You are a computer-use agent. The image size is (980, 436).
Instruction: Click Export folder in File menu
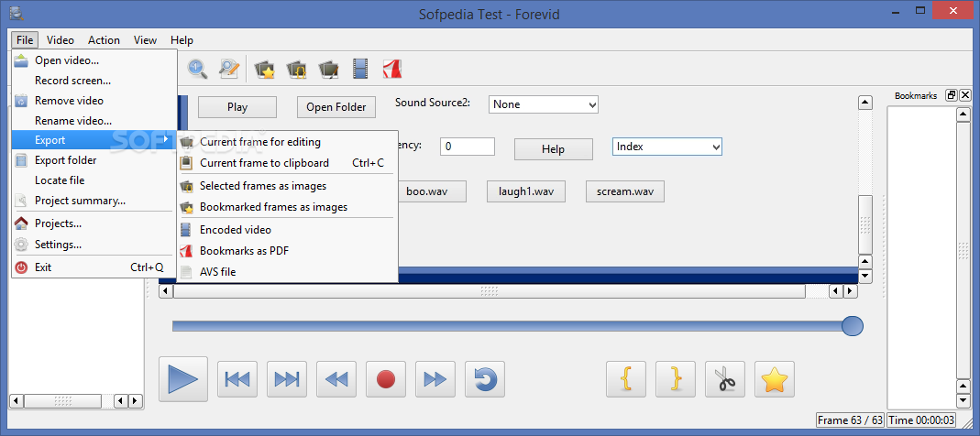tap(94, 160)
